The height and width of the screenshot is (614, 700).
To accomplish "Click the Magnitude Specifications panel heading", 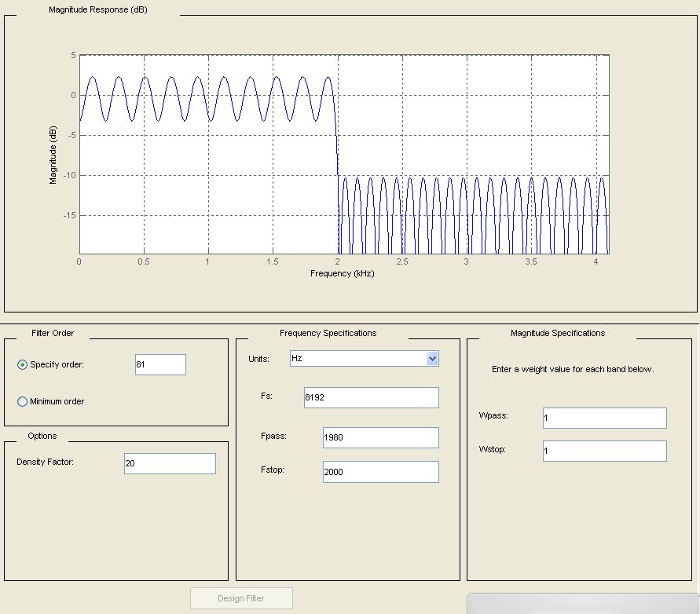I will coord(557,333).
